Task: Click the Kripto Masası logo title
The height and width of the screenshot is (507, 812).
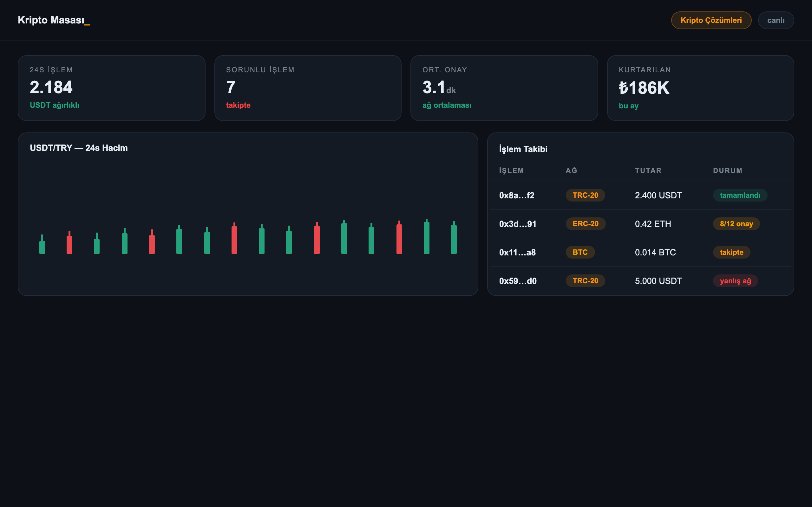Action: (x=54, y=20)
